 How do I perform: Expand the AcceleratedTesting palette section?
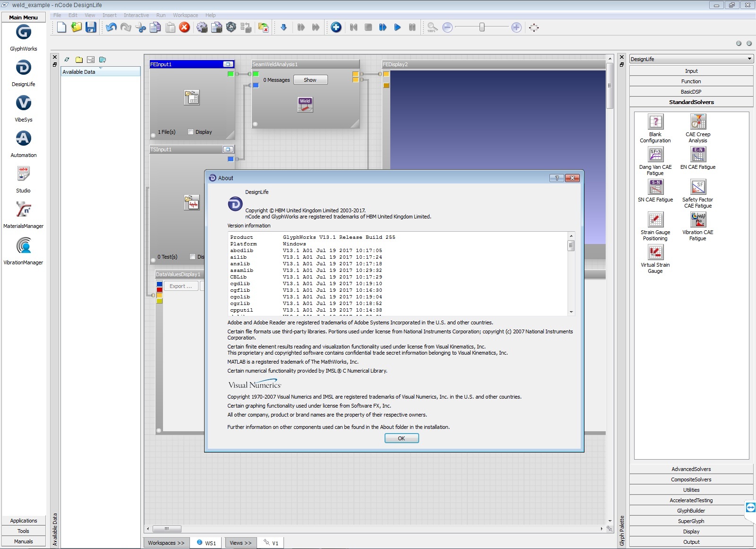tap(691, 500)
